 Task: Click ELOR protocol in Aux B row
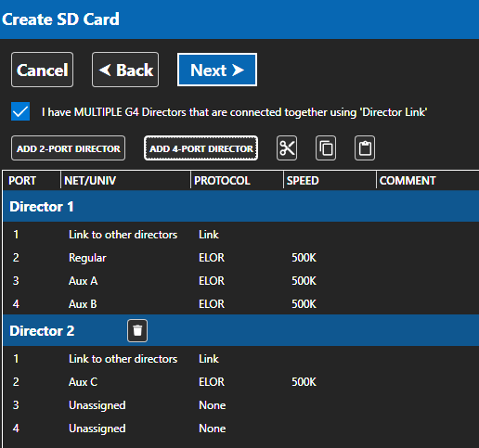pyautogui.click(x=212, y=304)
